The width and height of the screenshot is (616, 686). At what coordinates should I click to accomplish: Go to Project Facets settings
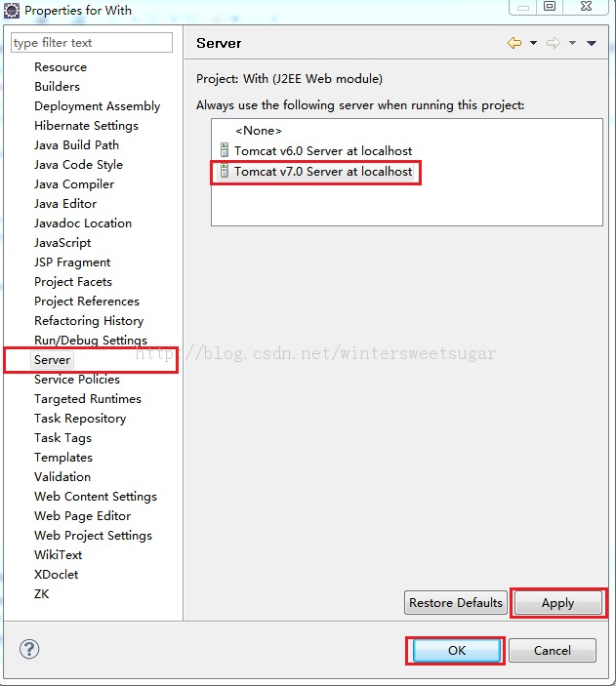tap(72, 281)
